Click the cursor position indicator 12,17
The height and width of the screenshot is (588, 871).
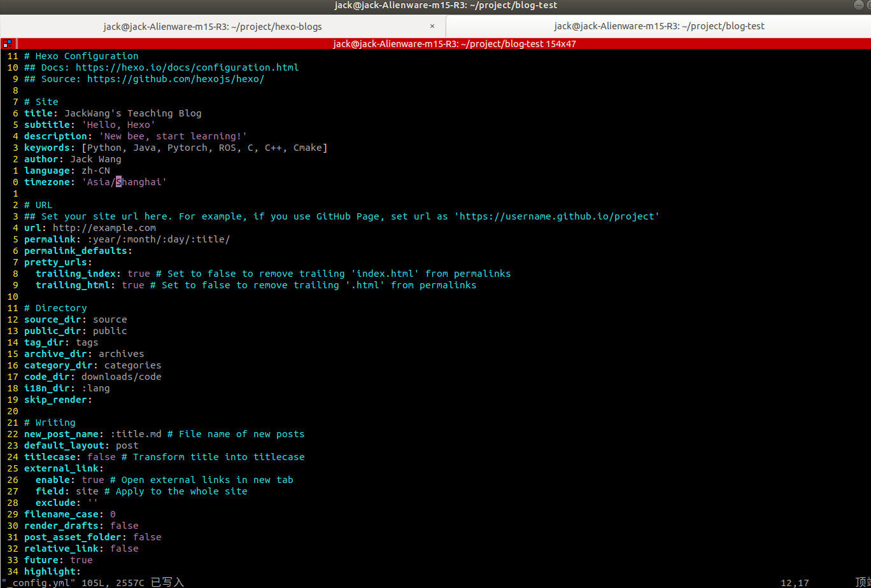[x=795, y=582]
